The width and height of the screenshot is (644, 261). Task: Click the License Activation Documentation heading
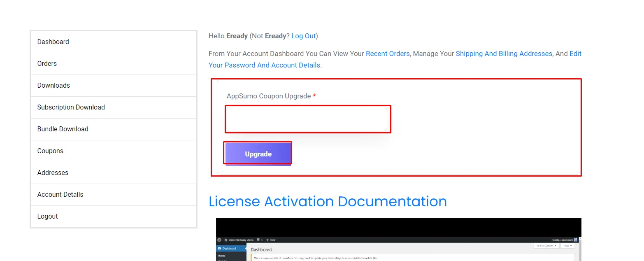click(x=328, y=201)
